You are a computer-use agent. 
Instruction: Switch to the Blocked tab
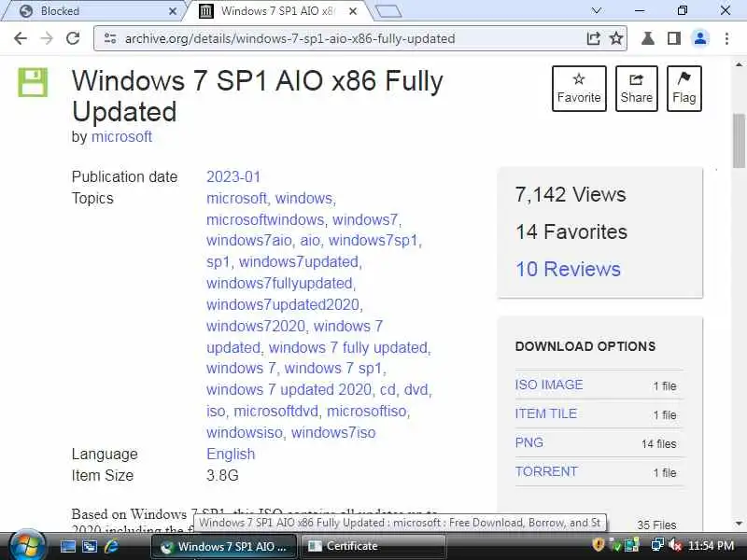coord(91,11)
